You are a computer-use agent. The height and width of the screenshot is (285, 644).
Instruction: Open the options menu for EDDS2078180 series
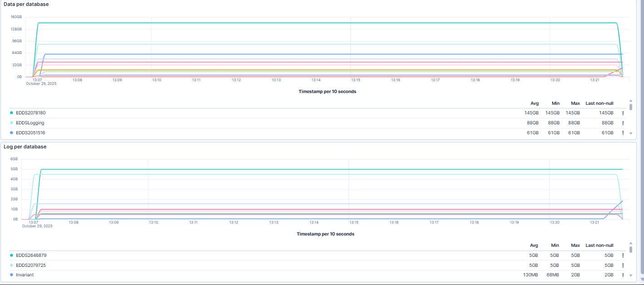(x=623, y=113)
